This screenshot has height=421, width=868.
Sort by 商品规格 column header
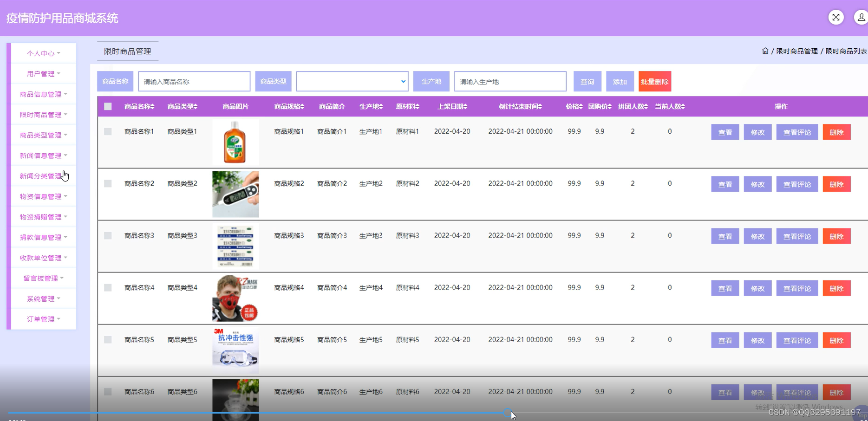click(x=289, y=107)
